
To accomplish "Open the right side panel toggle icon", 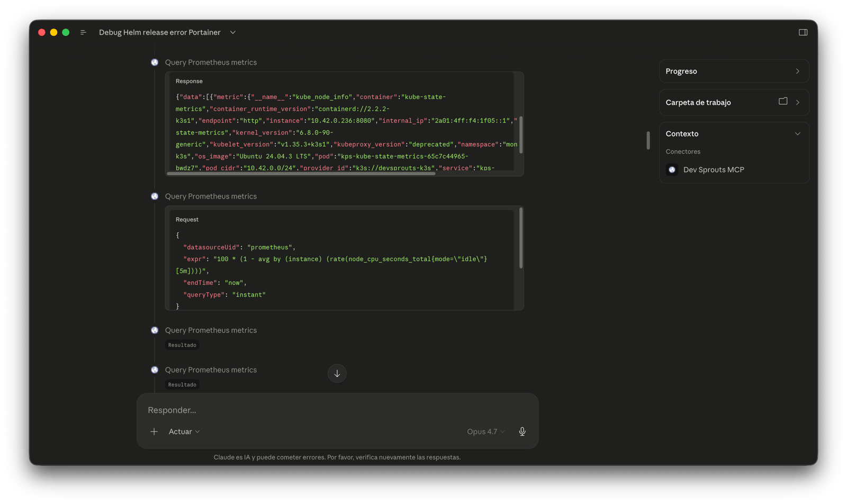I will click(x=803, y=32).
